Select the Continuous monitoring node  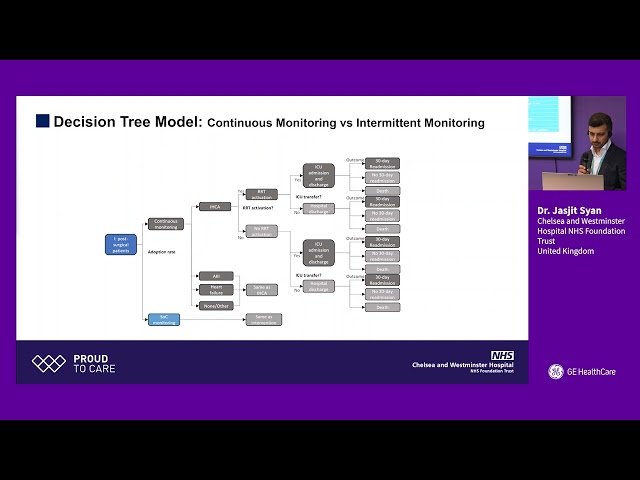click(166, 224)
